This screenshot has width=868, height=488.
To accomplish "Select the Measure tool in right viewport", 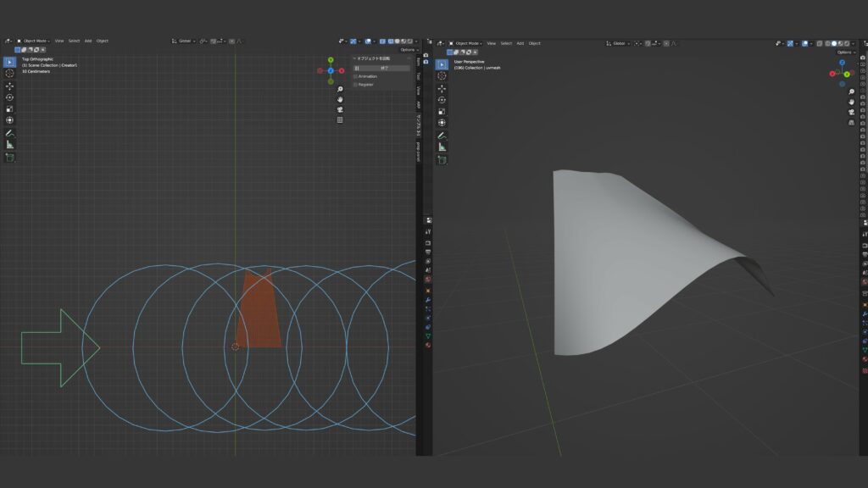I will pos(442,147).
